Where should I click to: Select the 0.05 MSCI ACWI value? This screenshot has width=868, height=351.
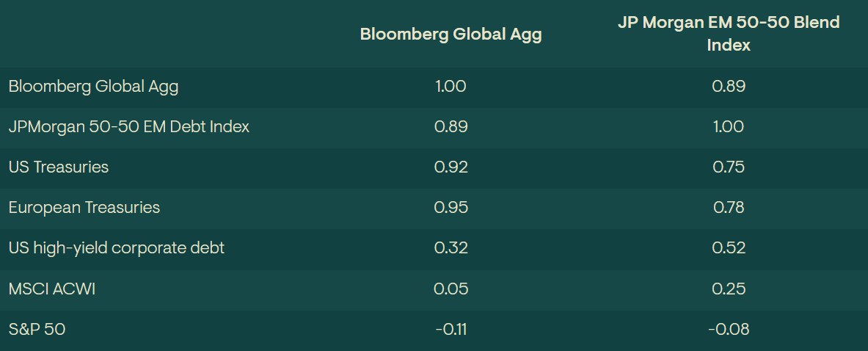pyautogui.click(x=451, y=289)
